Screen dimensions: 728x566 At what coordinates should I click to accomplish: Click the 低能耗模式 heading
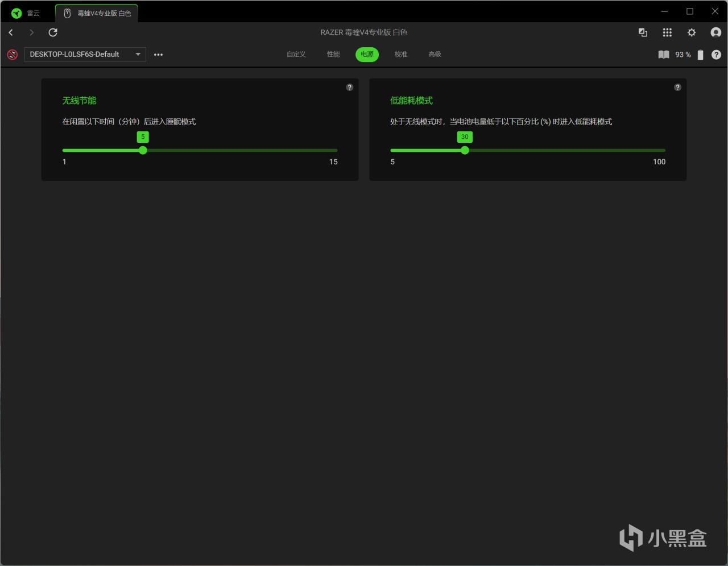point(411,101)
